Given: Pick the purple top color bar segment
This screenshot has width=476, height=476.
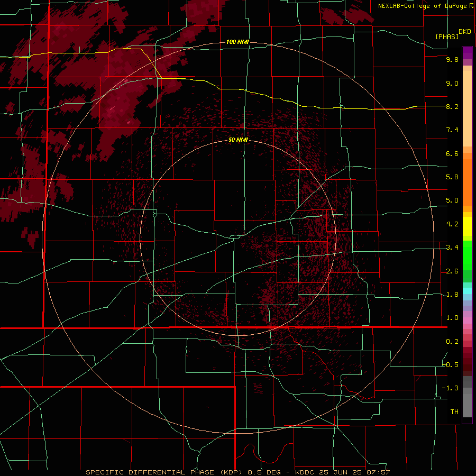Looking at the screenshot, I should coord(467,53).
